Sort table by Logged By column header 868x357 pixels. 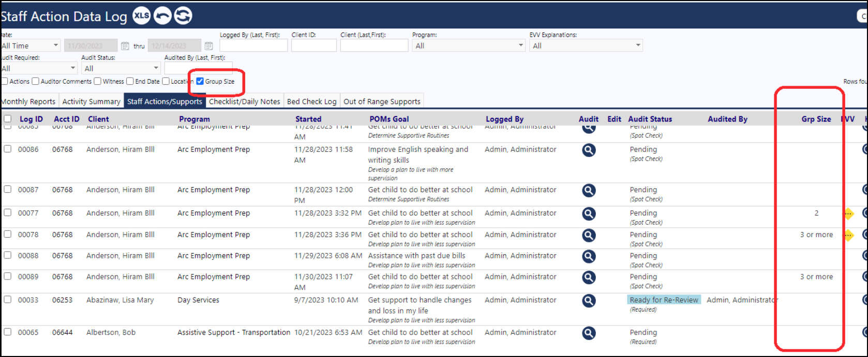click(x=504, y=119)
